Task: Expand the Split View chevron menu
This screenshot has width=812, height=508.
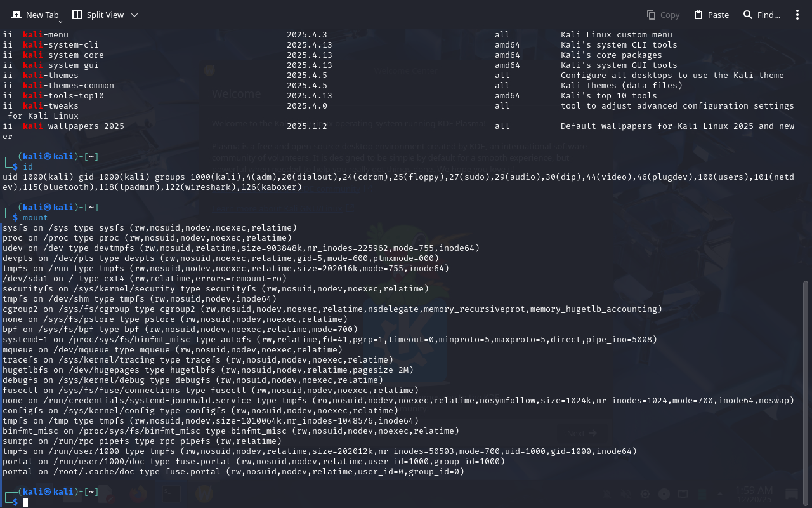Action: click(x=134, y=15)
